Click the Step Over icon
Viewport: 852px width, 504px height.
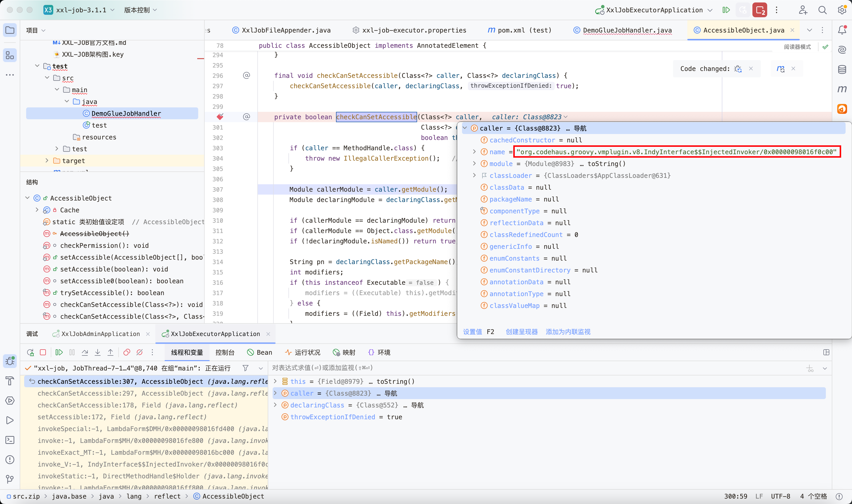click(85, 352)
